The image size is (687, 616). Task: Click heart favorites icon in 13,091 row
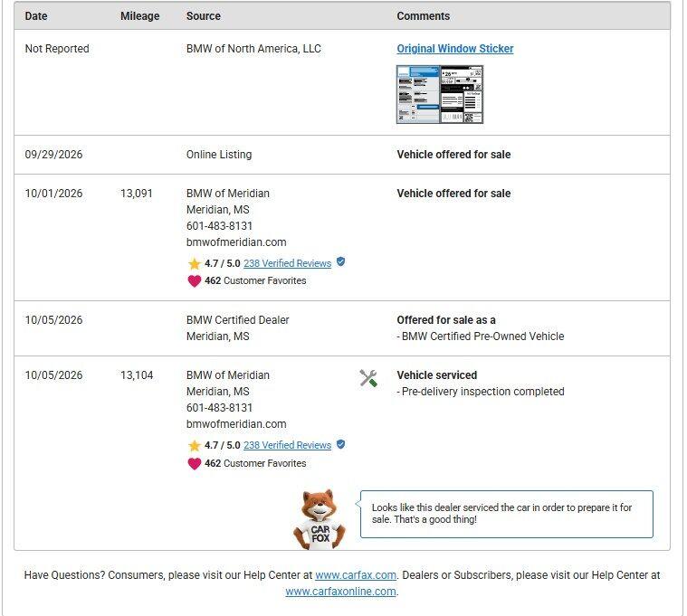pos(194,280)
